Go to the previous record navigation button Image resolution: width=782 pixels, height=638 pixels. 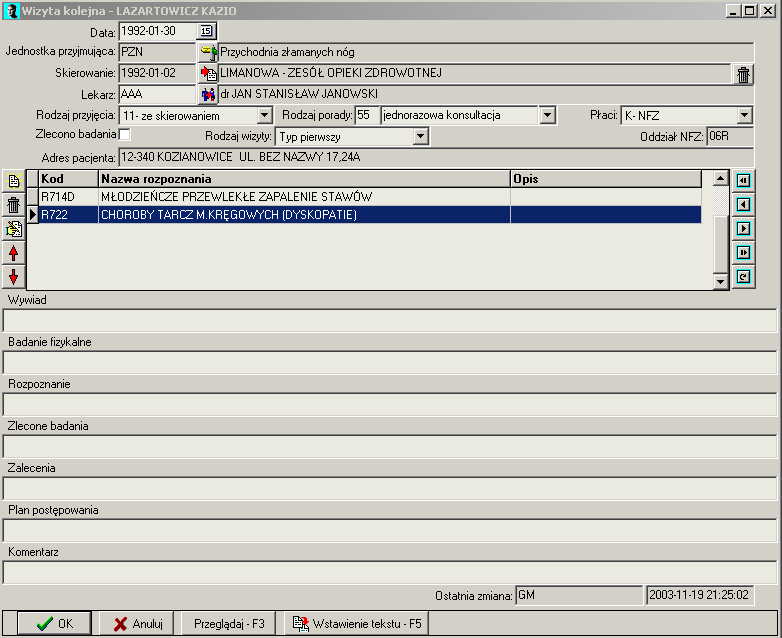pos(743,204)
